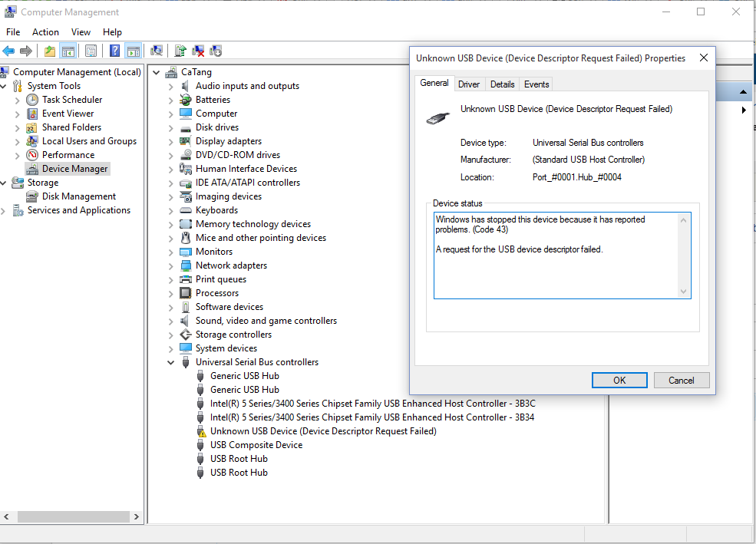
Task: Click the Cancel button in the dialog
Action: point(681,380)
